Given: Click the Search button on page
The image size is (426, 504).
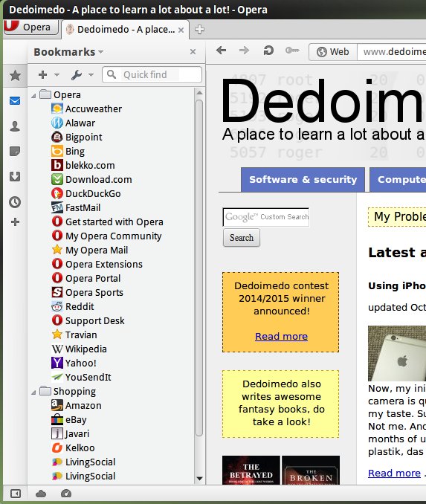Looking at the screenshot, I should tap(242, 238).
